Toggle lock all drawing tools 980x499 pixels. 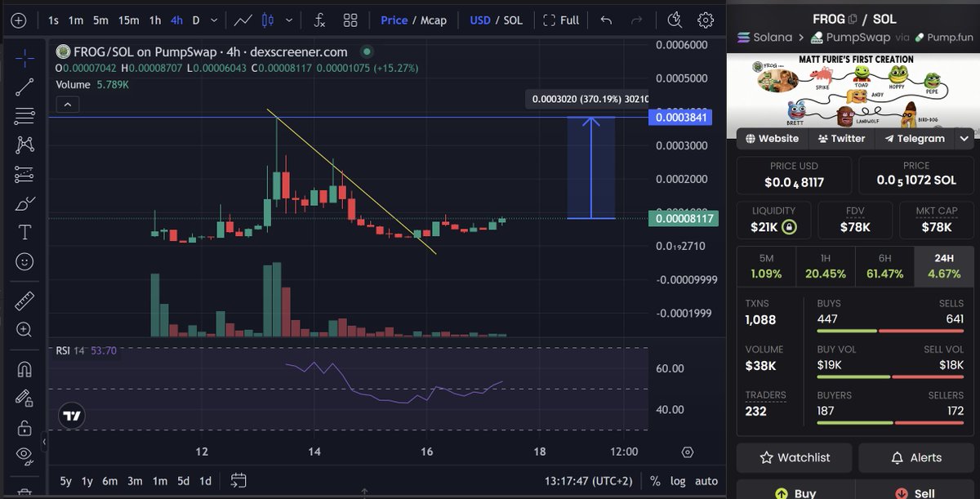point(24,428)
